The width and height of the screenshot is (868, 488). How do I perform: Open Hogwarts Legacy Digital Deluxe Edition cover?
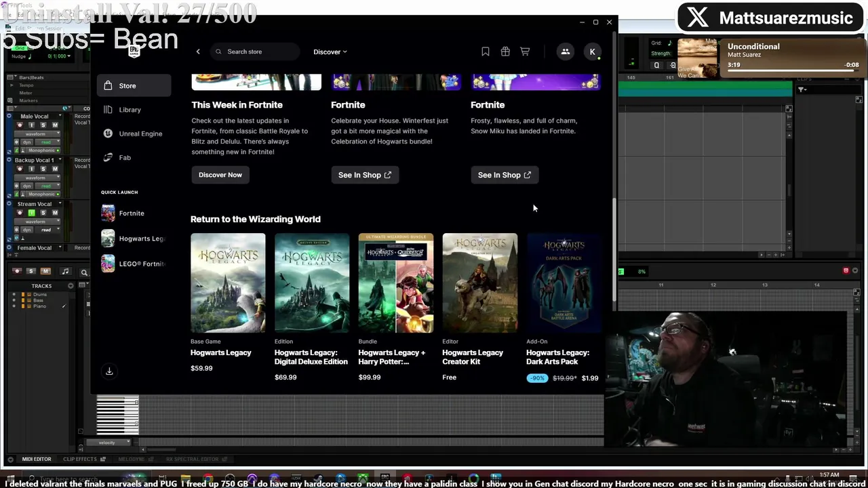click(312, 283)
